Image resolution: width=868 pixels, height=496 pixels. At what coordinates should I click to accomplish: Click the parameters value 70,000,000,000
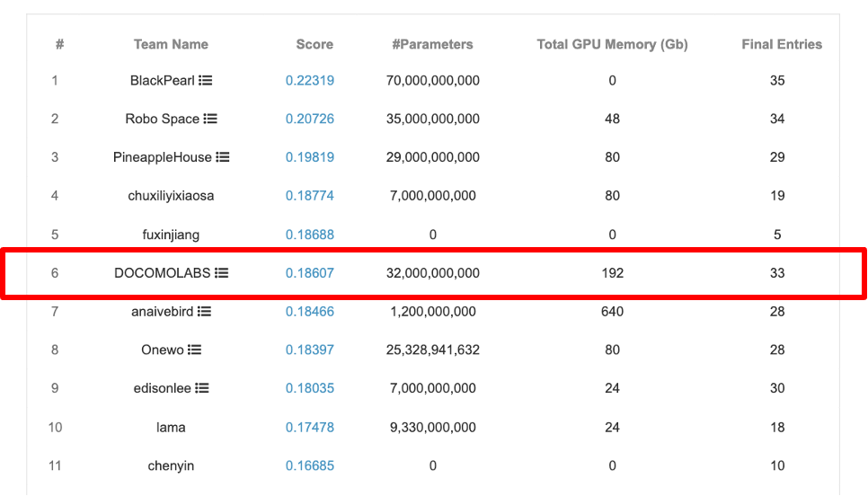click(x=433, y=80)
